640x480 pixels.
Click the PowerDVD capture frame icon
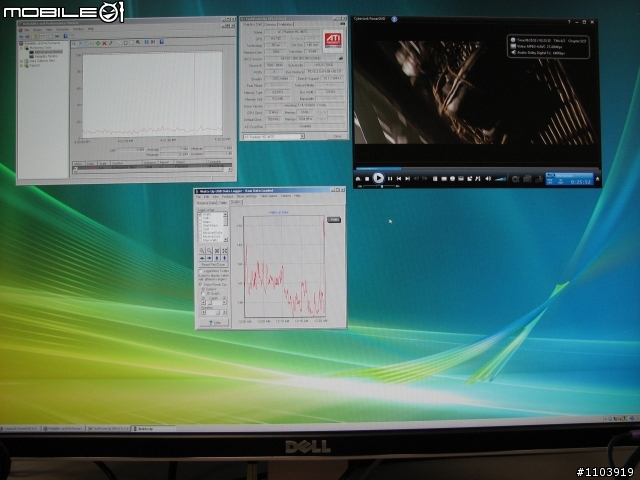pos(469,179)
